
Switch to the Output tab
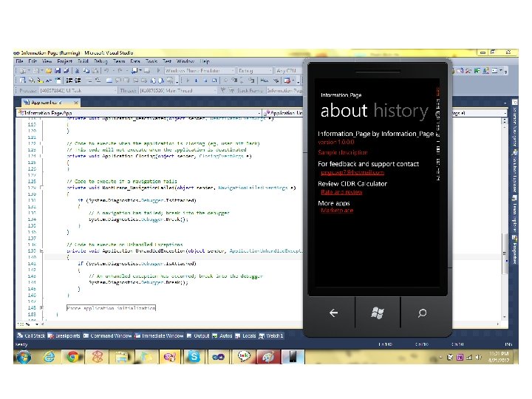[198, 335]
